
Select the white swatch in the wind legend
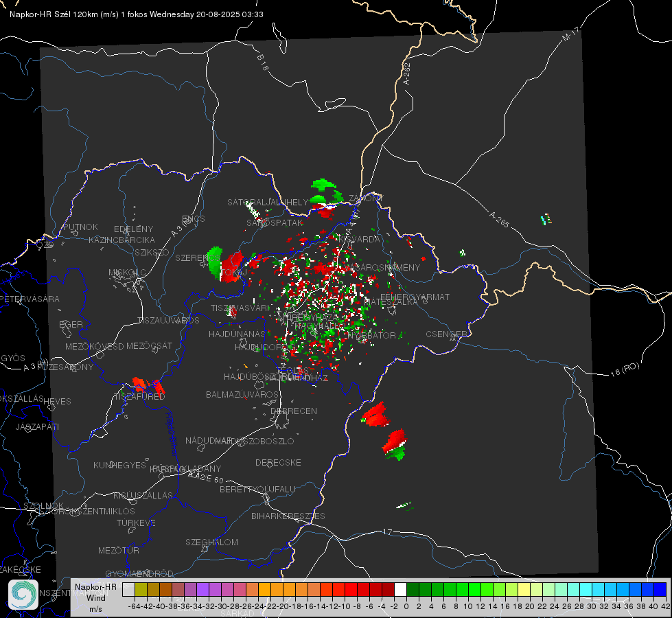tap(400, 589)
